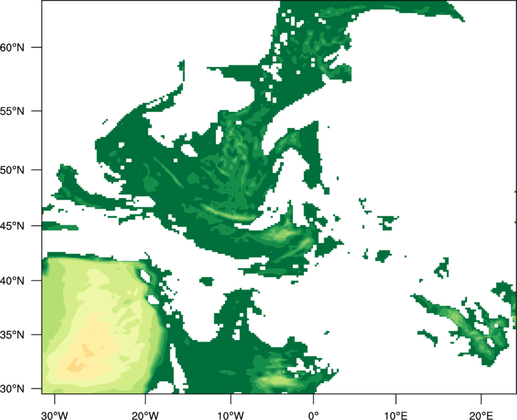The image size is (517, 420).
Task: Click the 30°W longitude label
Action: pyautogui.click(x=54, y=415)
